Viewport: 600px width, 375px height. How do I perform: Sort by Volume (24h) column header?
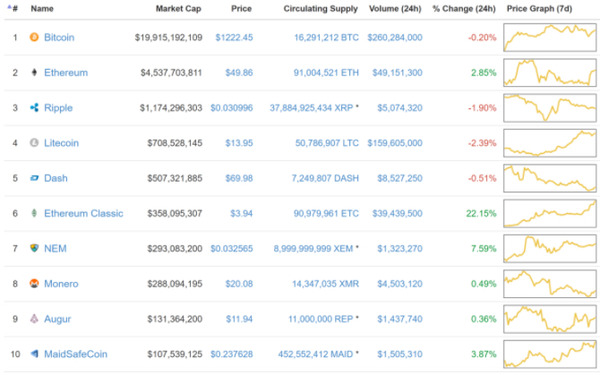(x=395, y=8)
